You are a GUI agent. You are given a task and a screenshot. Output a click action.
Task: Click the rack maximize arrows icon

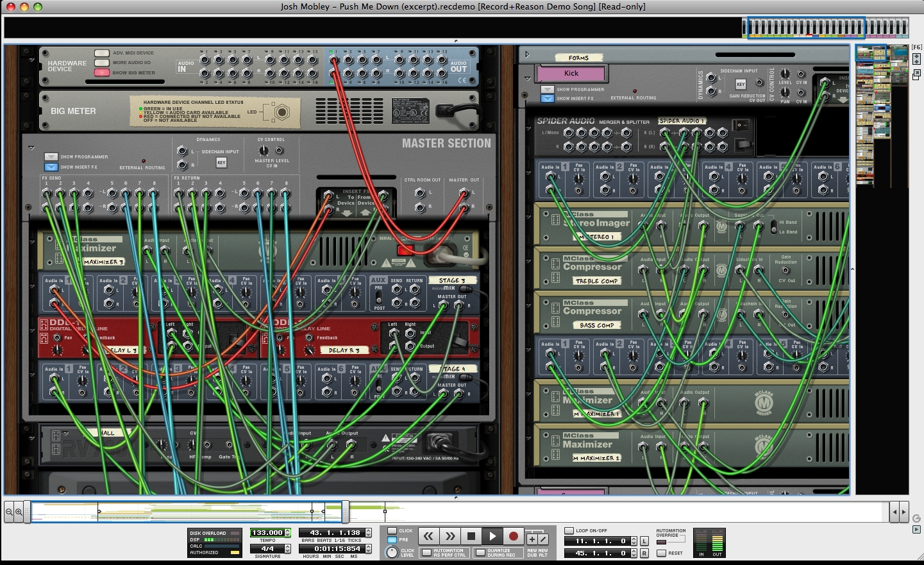pos(916,59)
